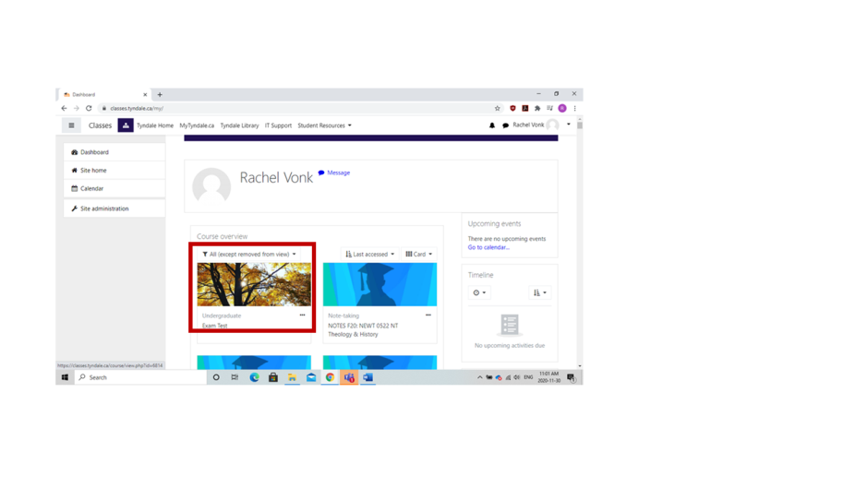Open Microsoft Store from the taskbar

pyautogui.click(x=273, y=377)
